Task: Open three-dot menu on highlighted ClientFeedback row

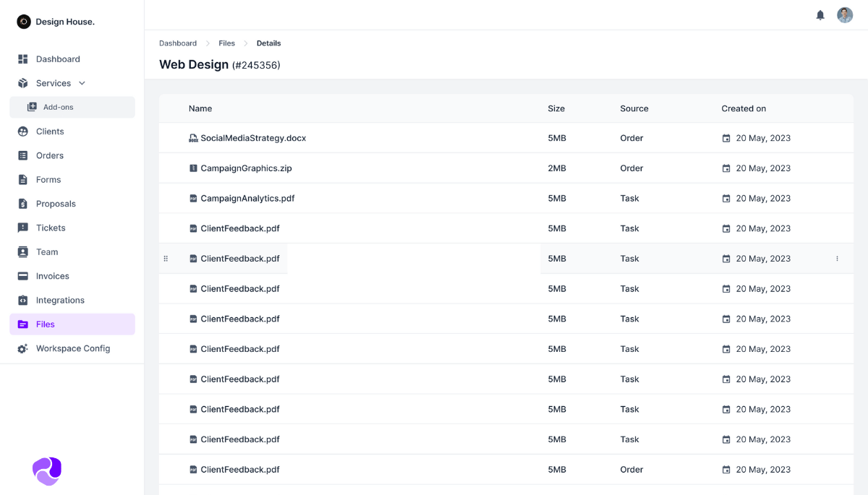Action: point(837,259)
